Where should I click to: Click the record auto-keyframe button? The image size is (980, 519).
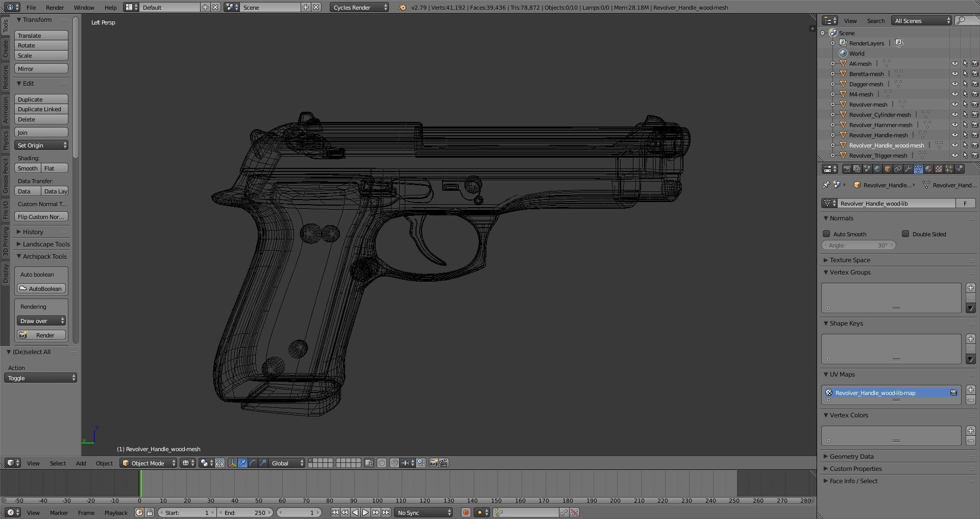(x=465, y=512)
